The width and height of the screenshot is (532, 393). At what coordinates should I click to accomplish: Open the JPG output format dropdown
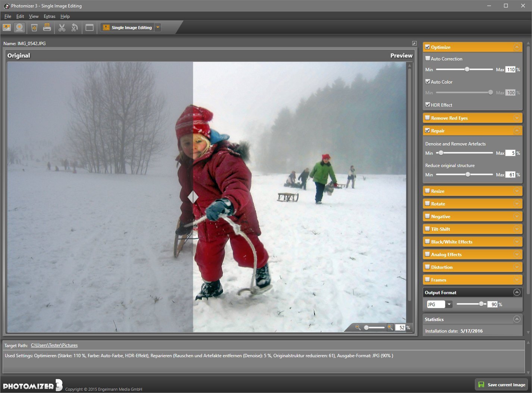coord(449,304)
